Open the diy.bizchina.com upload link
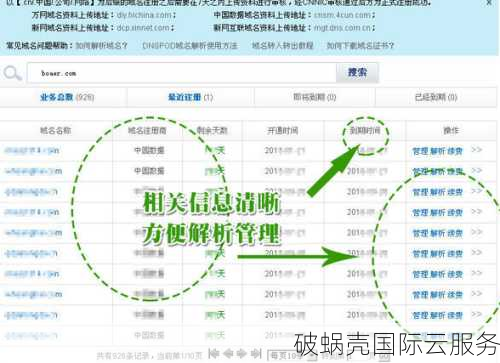The height and width of the screenshot is (363, 500). [144, 15]
